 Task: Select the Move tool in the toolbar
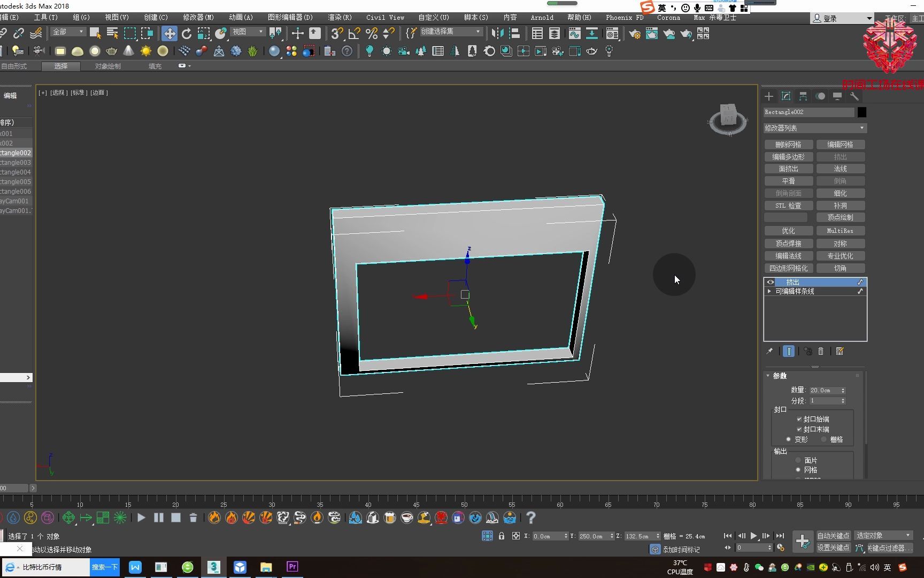click(169, 33)
